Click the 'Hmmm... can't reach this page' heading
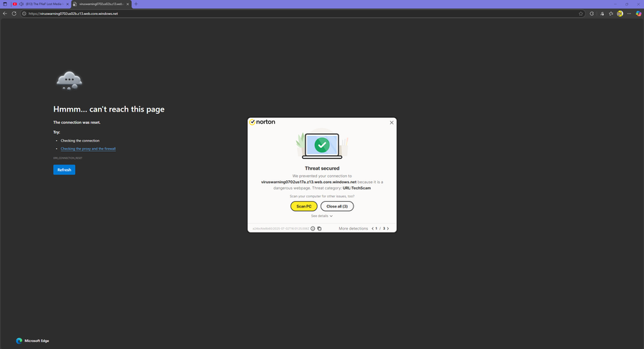644x349 pixels. coord(109,109)
